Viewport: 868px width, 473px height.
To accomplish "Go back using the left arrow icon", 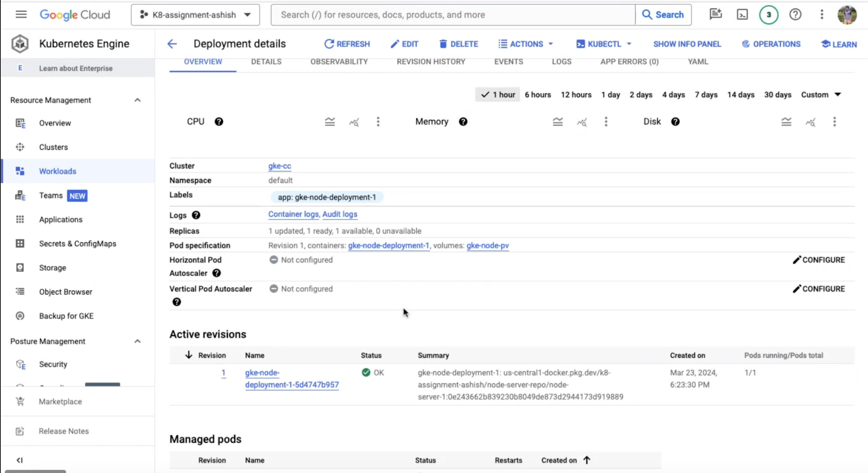I will click(172, 44).
